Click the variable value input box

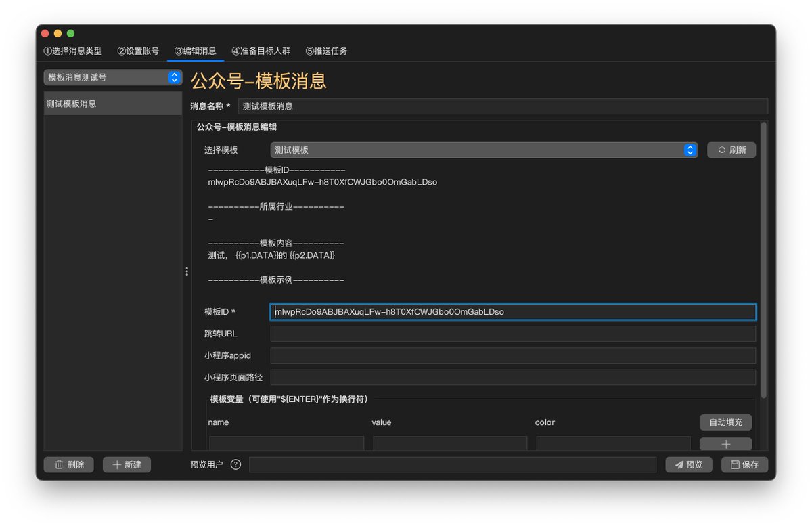pos(450,443)
